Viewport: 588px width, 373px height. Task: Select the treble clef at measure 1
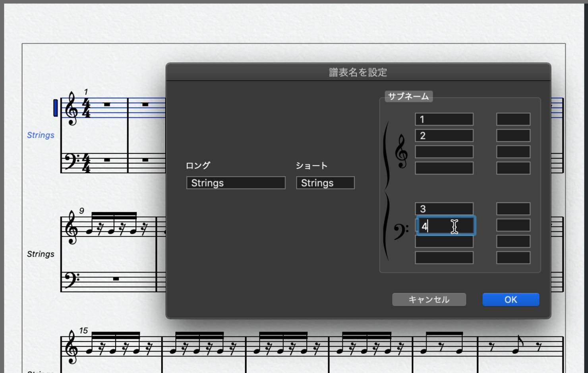(72, 108)
